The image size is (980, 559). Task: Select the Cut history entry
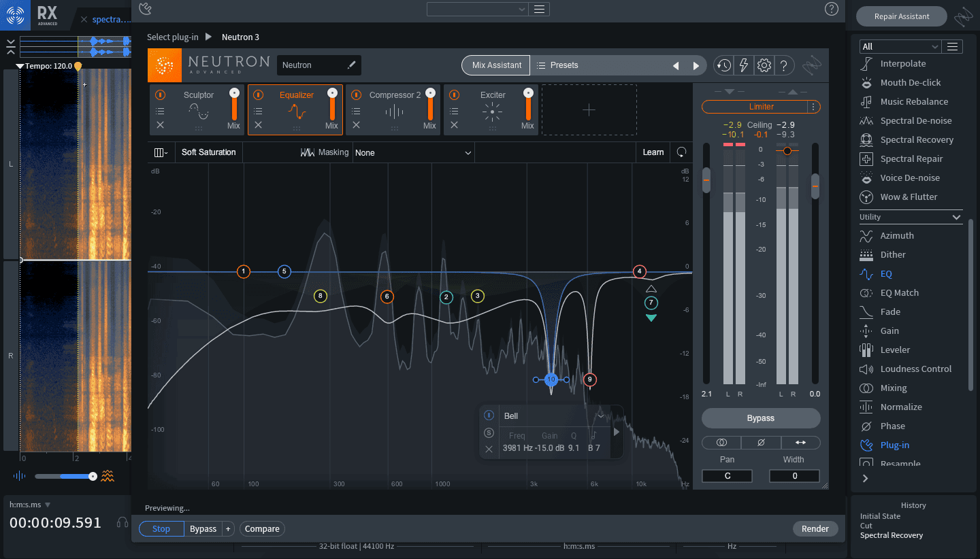click(866, 526)
